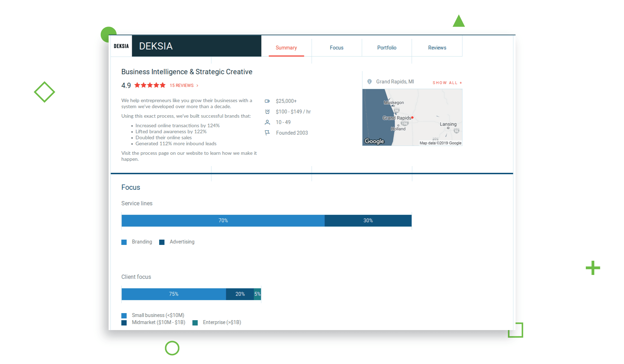Open the Portfolio tab
The width and height of the screenshot is (624, 364).
387,48
